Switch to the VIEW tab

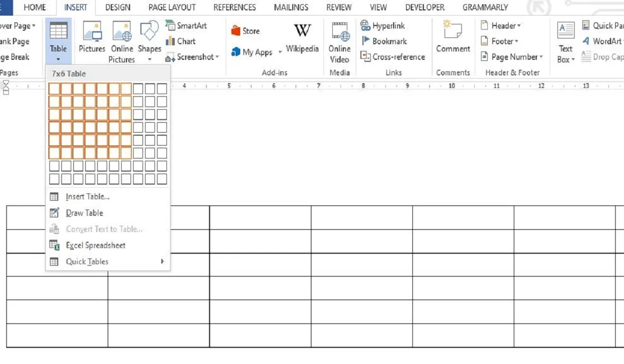(x=378, y=7)
